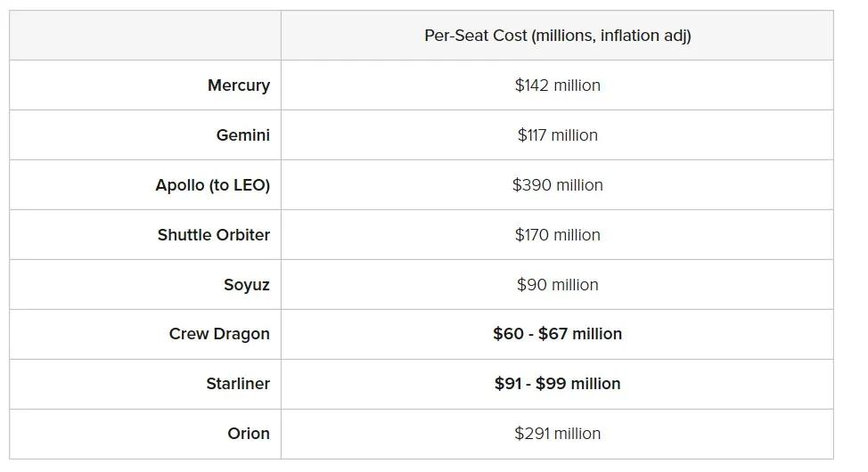Viewport: 868px width, 472px height.
Task: Click the empty top-left header cell
Action: tap(145, 36)
